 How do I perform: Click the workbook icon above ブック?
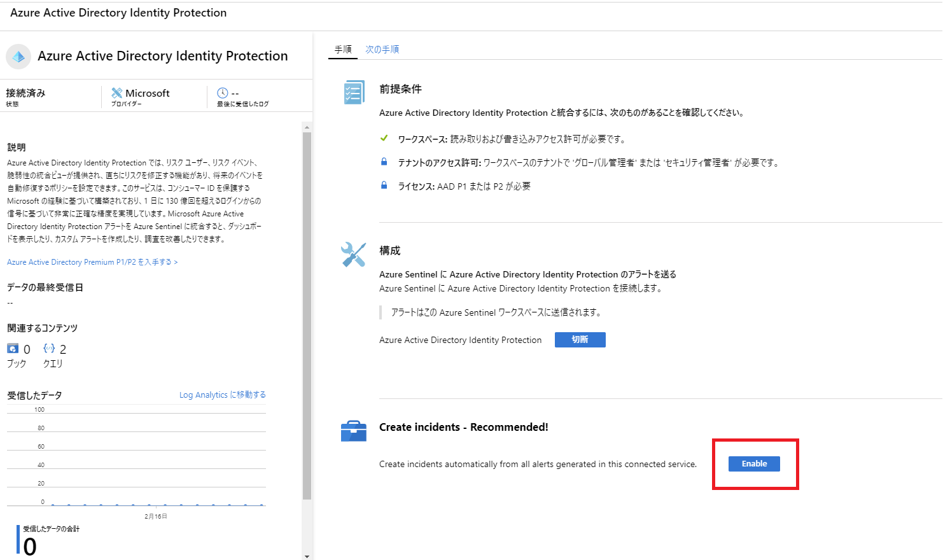pos(13,348)
